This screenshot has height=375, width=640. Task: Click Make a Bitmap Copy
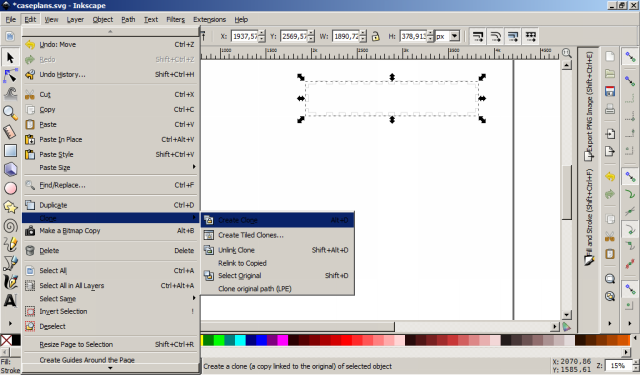pyautogui.click(x=110, y=231)
